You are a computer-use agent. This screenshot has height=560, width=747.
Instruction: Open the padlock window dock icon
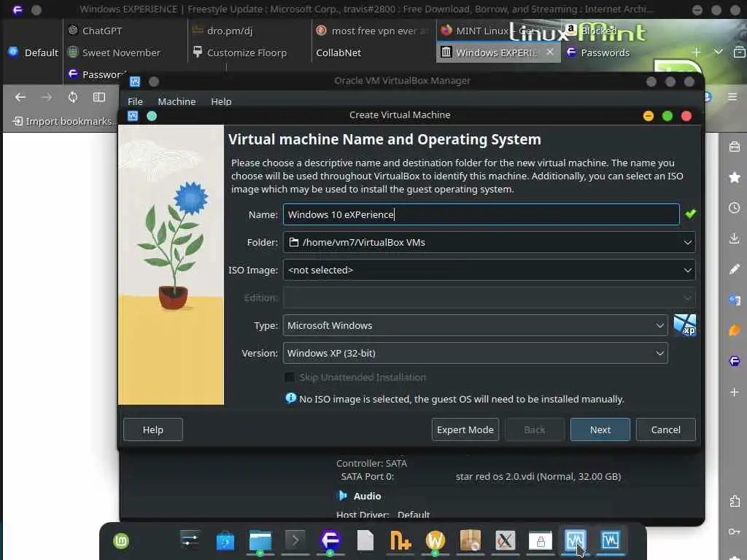541,540
